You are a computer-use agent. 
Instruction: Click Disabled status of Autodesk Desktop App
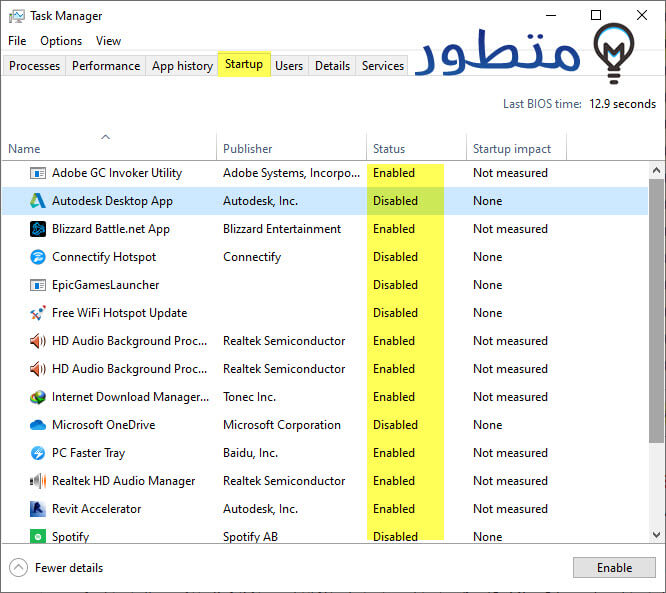click(x=395, y=201)
